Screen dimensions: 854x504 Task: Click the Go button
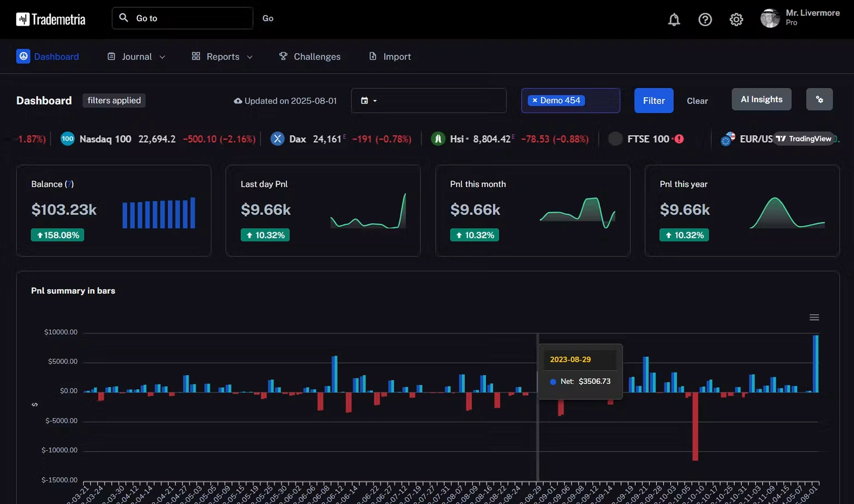coord(268,18)
